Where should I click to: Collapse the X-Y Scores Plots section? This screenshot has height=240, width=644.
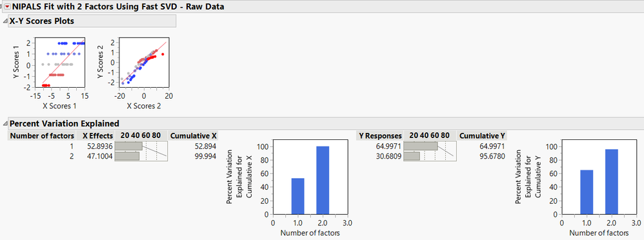pos(5,21)
